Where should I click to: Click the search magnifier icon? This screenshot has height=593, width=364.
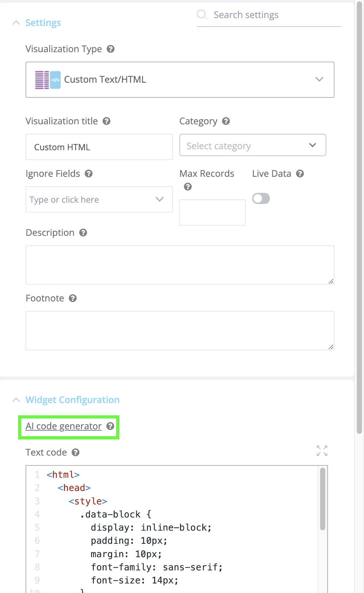(202, 14)
